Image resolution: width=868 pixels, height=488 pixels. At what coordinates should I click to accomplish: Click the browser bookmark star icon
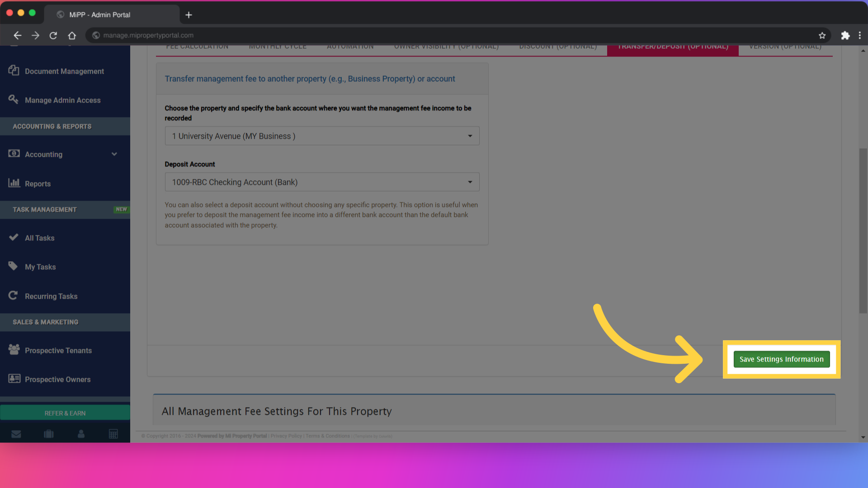pyautogui.click(x=822, y=35)
